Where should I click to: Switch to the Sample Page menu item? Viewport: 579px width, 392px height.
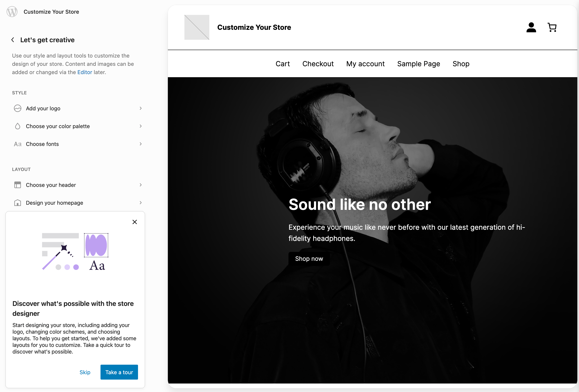(x=418, y=64)
